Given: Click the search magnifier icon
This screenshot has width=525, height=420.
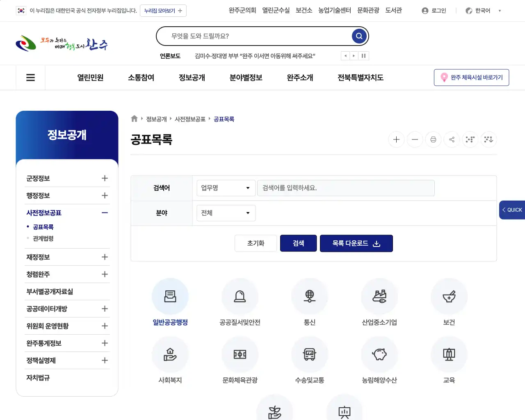Looking at the screenshot, I should (x=359, y=36).
